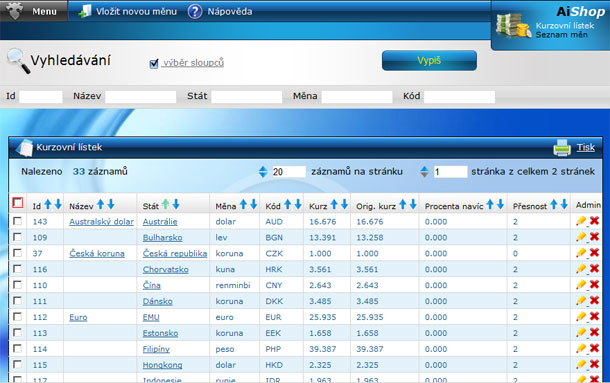610x383 pixels.
Task: Delete the Čína row
Action: pyautogui.click(x=594, y=285)
